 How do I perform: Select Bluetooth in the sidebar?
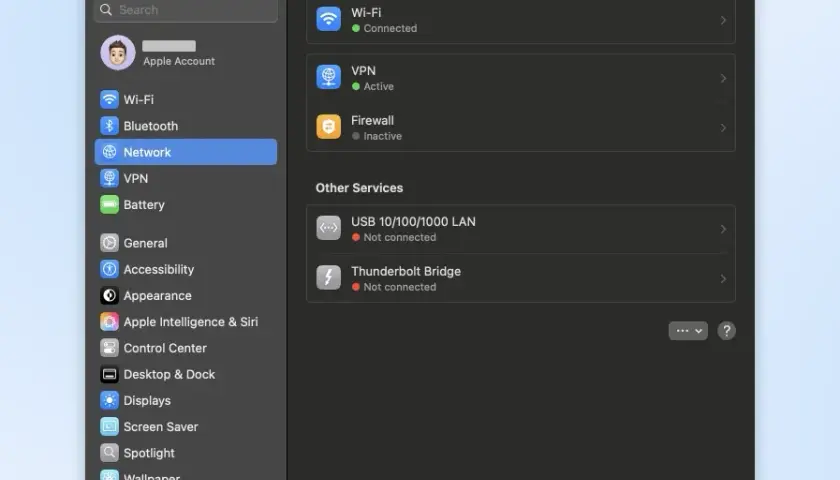[186, 125]
